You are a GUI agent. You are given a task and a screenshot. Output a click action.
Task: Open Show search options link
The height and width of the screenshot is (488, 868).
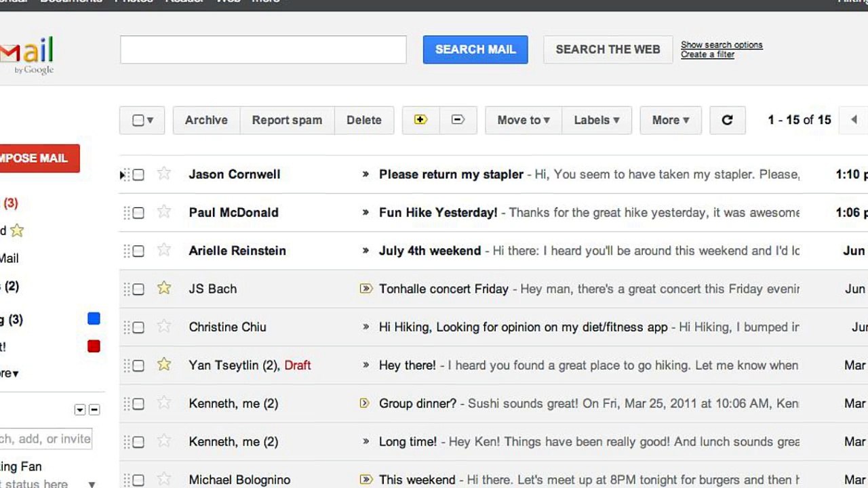tap(722, 45)
